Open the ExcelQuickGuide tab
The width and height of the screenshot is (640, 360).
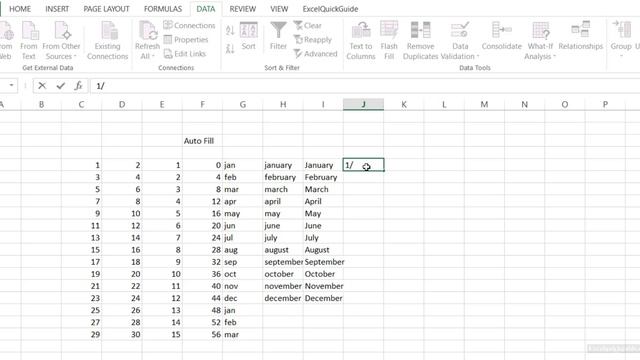tap(330, 9)
